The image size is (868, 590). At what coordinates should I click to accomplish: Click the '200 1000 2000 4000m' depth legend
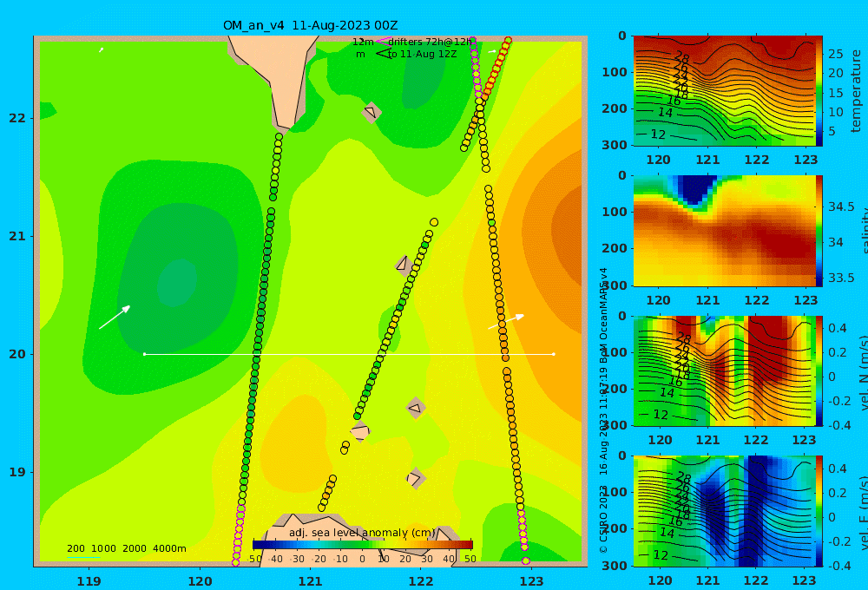[x=126, y=548]
